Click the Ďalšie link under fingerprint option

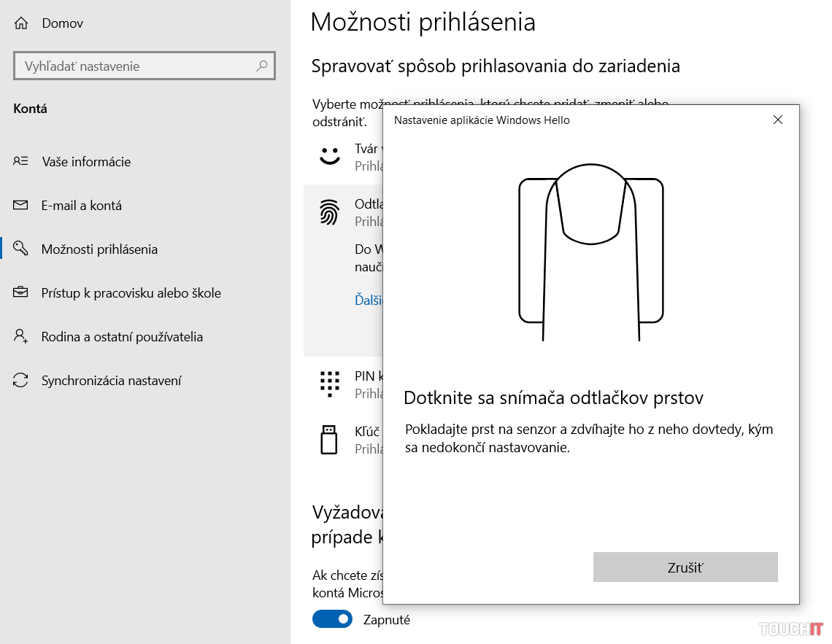[x=369, y=300]
